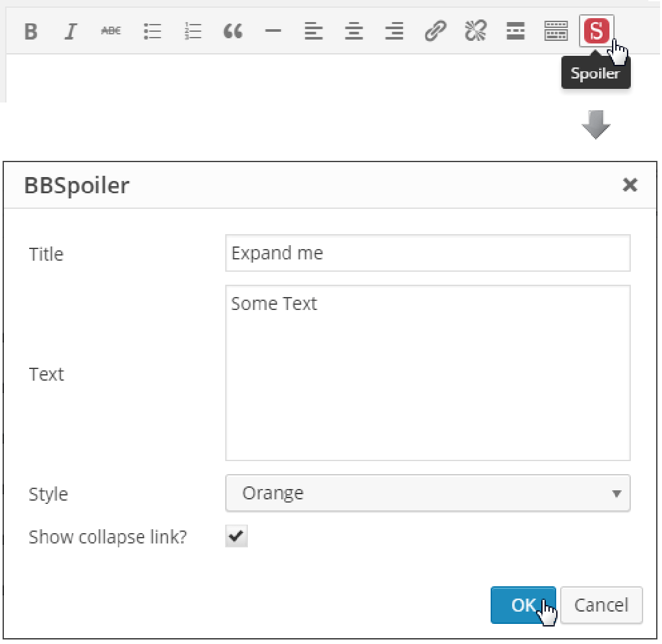Image resolution: width=662 pixels, height=644 pixels.
Task: Apply italic formatting
Action: coord(71,30)
